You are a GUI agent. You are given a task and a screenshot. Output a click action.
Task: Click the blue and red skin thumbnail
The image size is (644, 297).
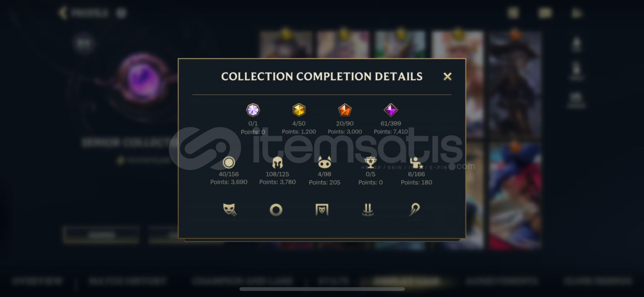pos(515,195)
